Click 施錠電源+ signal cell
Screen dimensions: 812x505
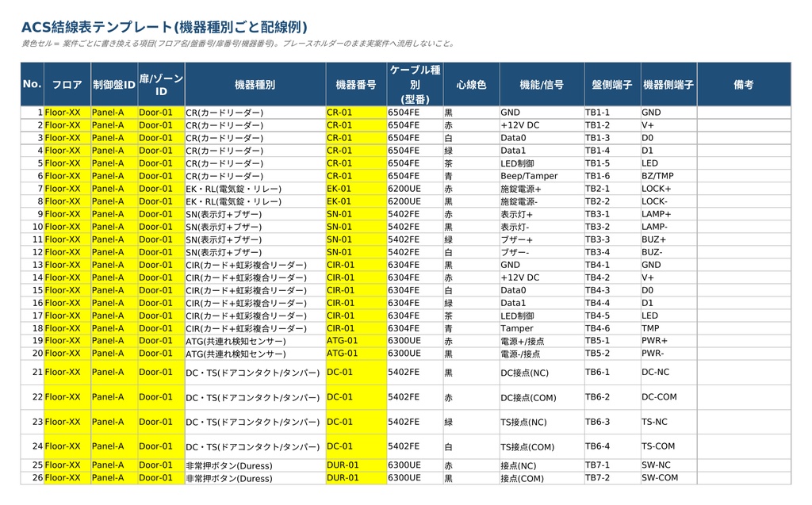[542, 189]
